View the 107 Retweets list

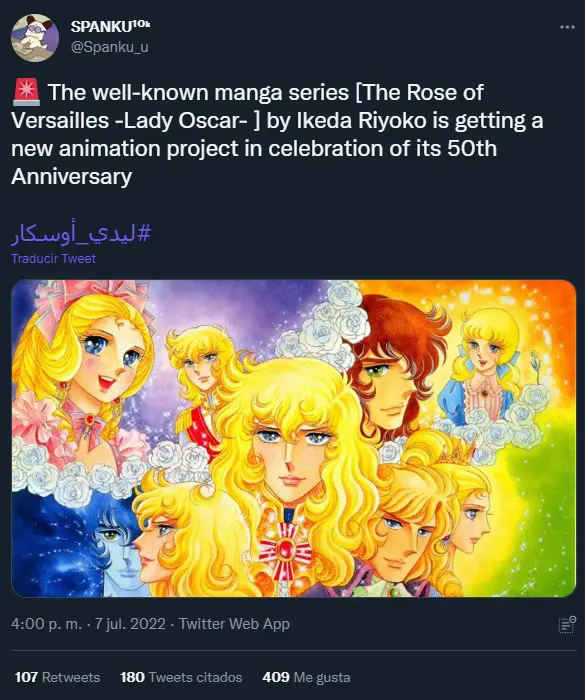click(57, 677)
